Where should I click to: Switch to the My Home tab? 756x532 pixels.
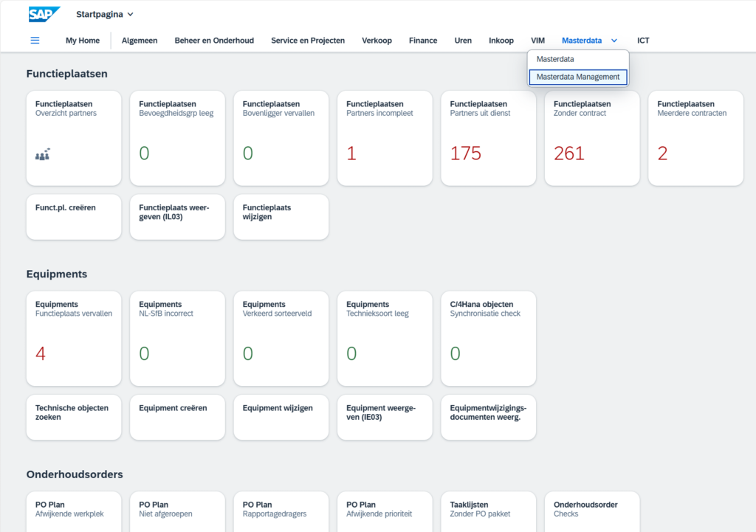pos(83,41)
